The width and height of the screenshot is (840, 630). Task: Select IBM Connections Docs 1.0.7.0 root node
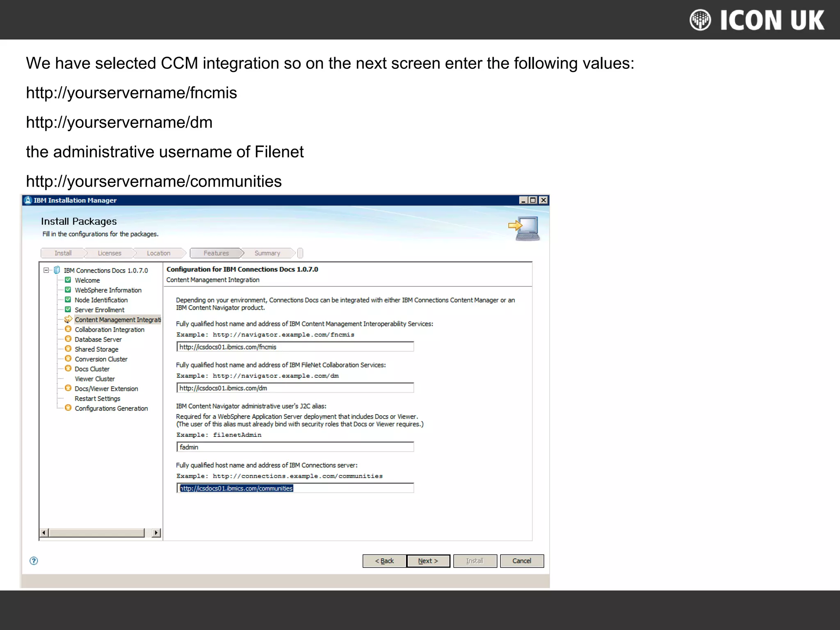click(106, 270)
